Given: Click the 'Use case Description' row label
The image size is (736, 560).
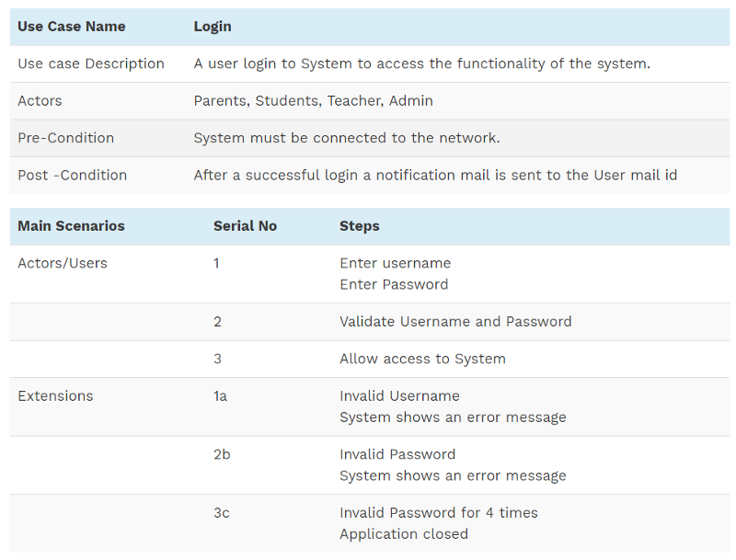Looking at the screenshot, I should click(x=90, y=63).
